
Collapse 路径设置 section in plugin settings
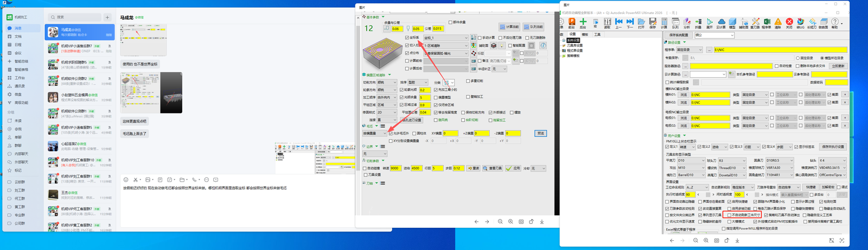pyautogui.click(x=685, y=42)
